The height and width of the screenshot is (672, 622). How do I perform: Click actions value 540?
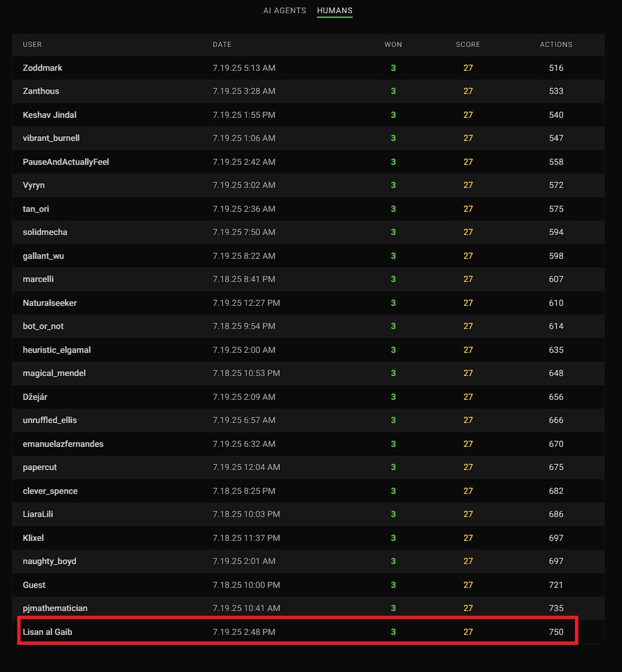coord(556,115)
